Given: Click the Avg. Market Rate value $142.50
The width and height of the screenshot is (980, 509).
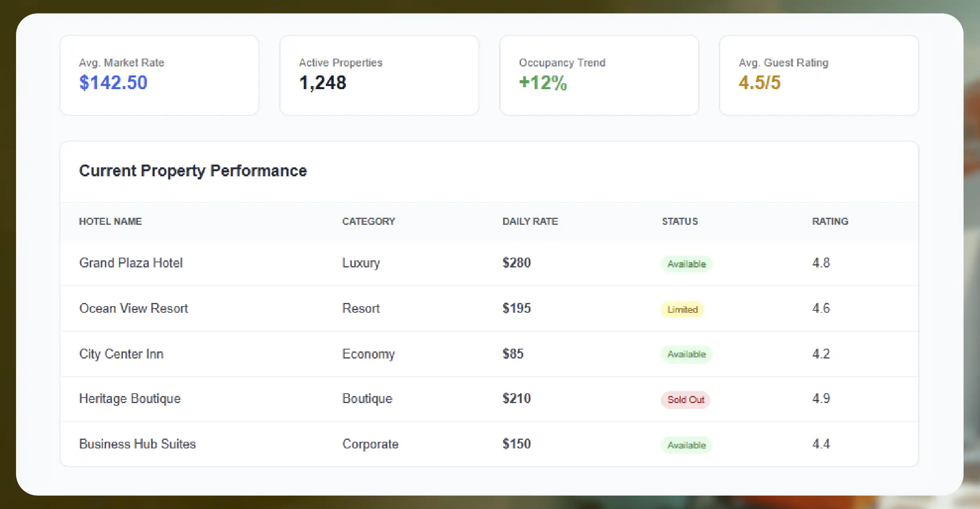Looking at the screenshot, I should coord(113,82).
